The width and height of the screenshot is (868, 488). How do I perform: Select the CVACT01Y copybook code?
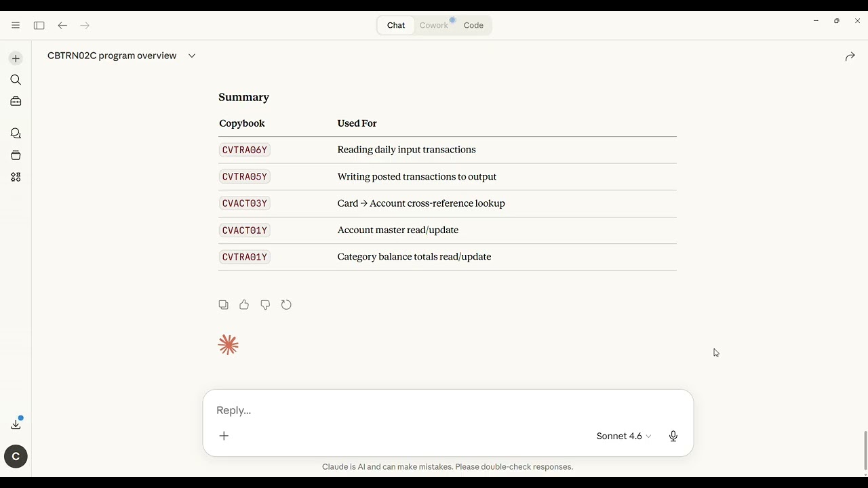tap(245, 230)
